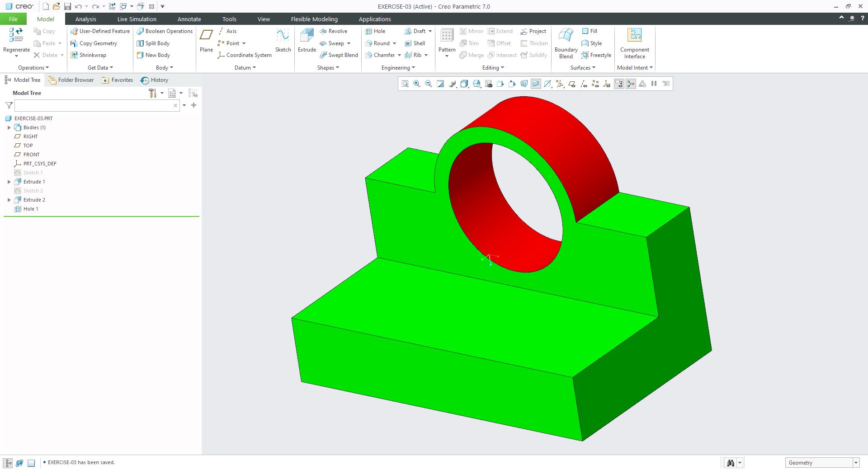Screen dimensions: 868x470
Task: Click the Repaint screen icon
Action: point(440,84)
